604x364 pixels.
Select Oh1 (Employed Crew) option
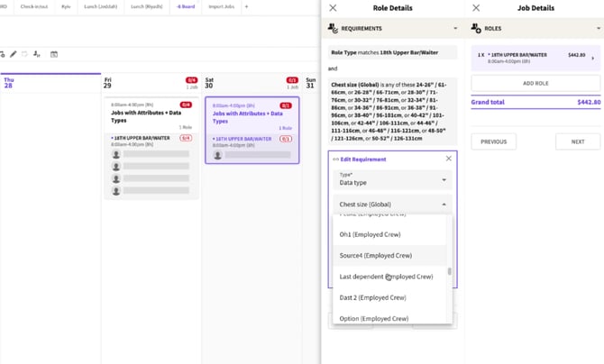point(389,234)
